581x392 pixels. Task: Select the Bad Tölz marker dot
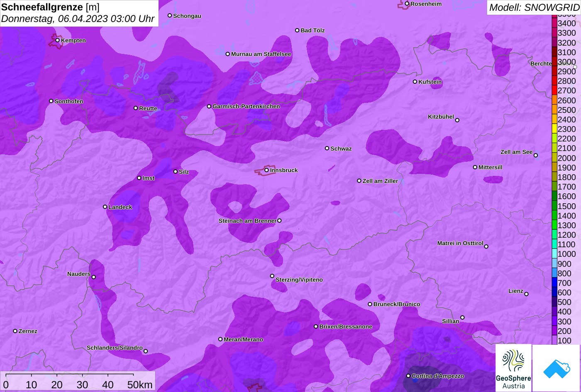coord(297,30)
